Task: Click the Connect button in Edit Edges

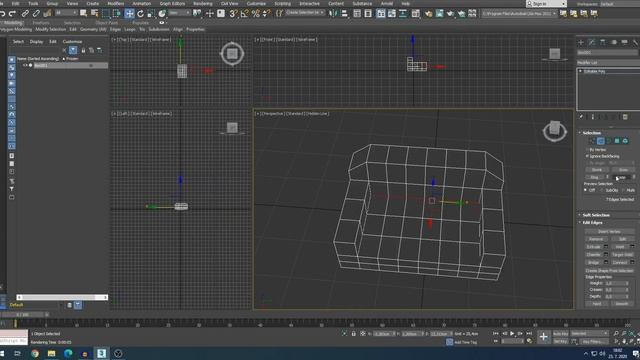Action: click(x=620, y=262)
